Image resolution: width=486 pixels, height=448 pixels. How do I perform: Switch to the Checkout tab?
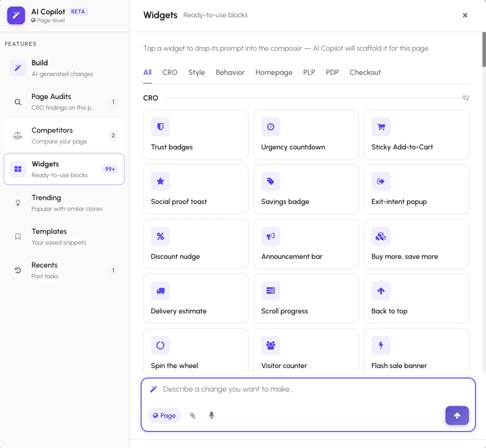coord(365,72)
